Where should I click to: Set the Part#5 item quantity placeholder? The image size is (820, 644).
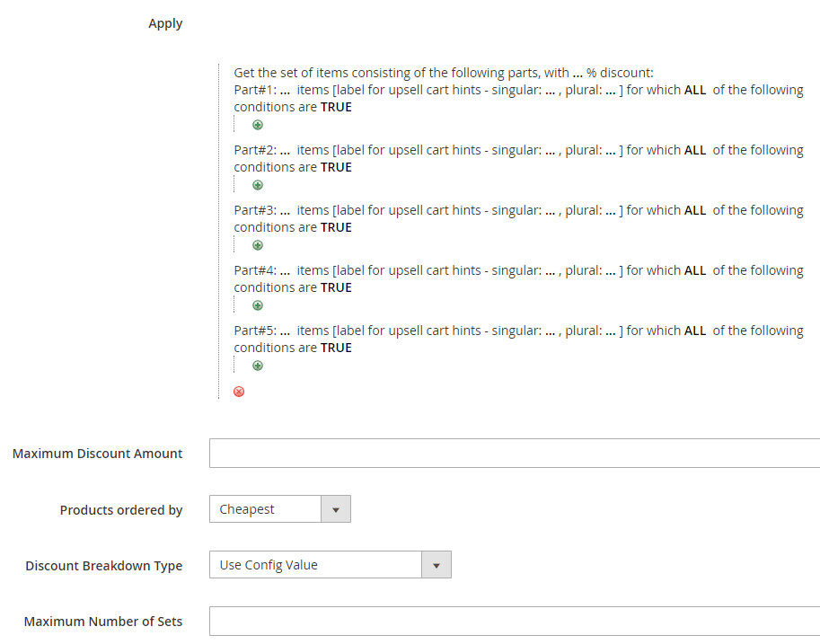coord(285,331)
